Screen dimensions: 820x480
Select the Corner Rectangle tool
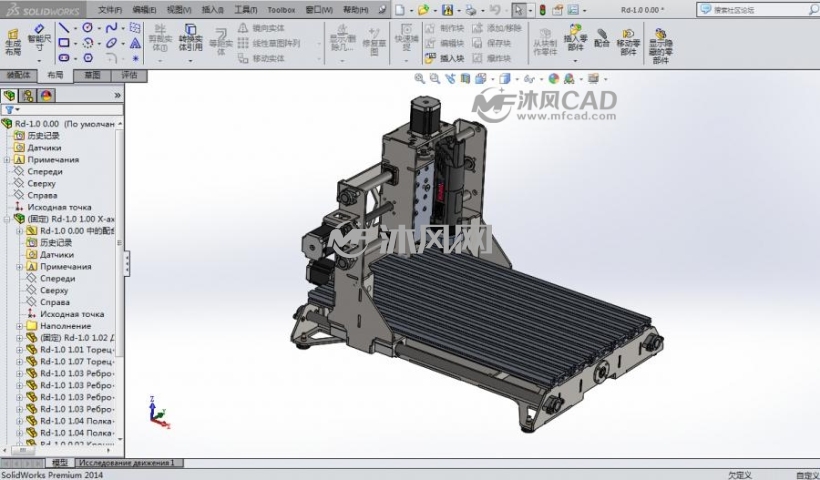coord(64,43)
